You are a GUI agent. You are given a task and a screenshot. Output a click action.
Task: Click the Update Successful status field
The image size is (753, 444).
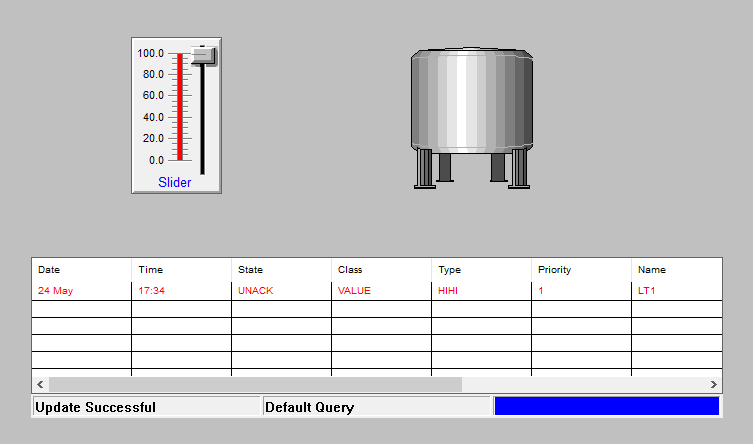146,407
